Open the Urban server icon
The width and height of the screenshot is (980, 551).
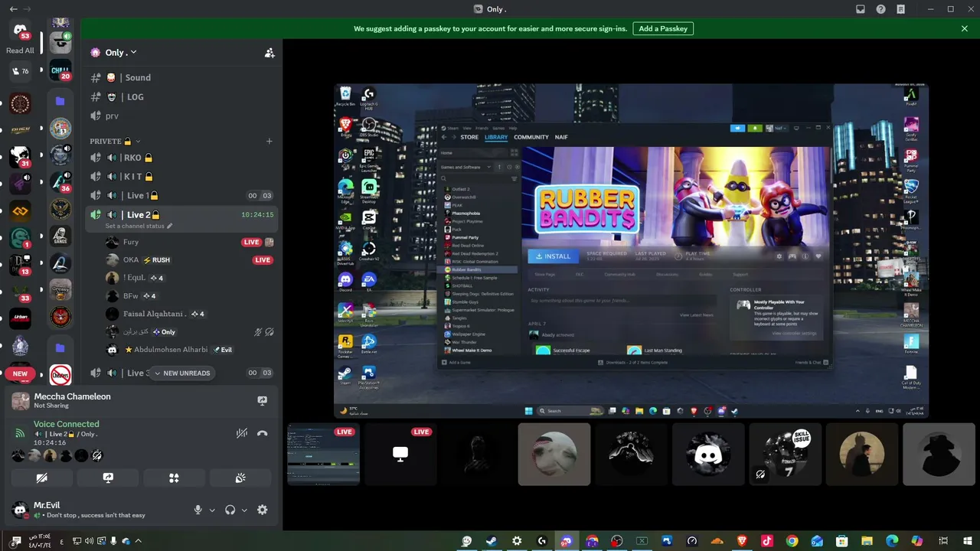[x=21, y=318]
